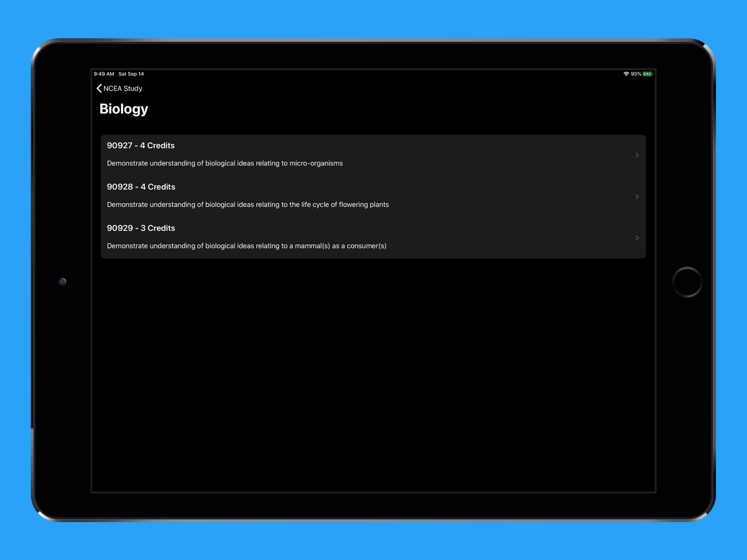
Task: Tap the Sat Sep 14 date
Action: 131,74
